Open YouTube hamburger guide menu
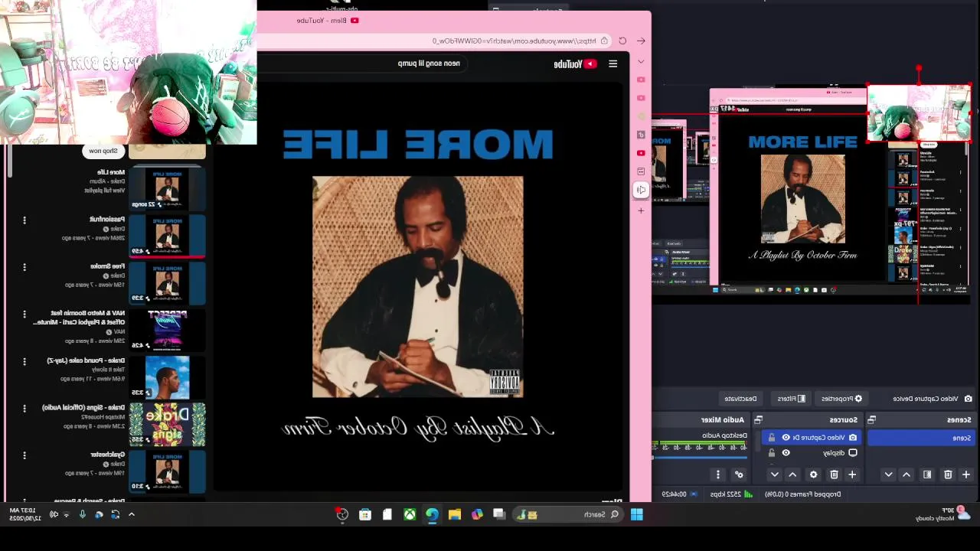This screenshot has height=551, width=980. tap(612, 64)
